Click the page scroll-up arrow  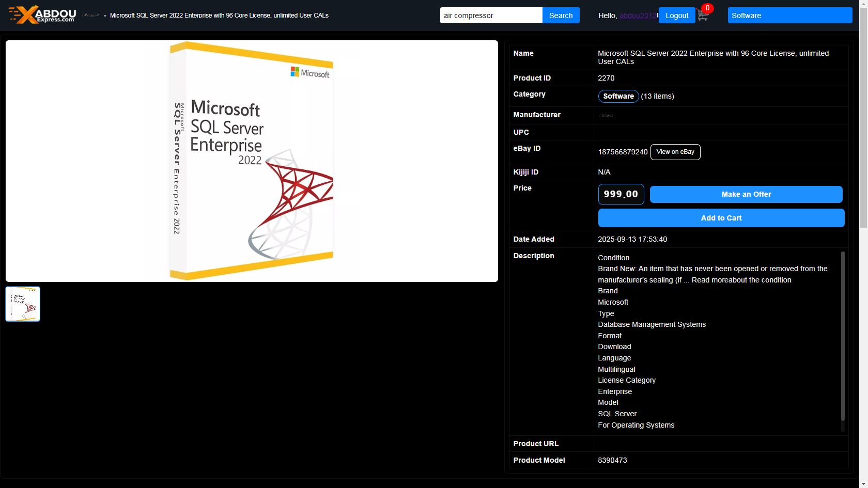pyautogui.click(x=863, y=4)
